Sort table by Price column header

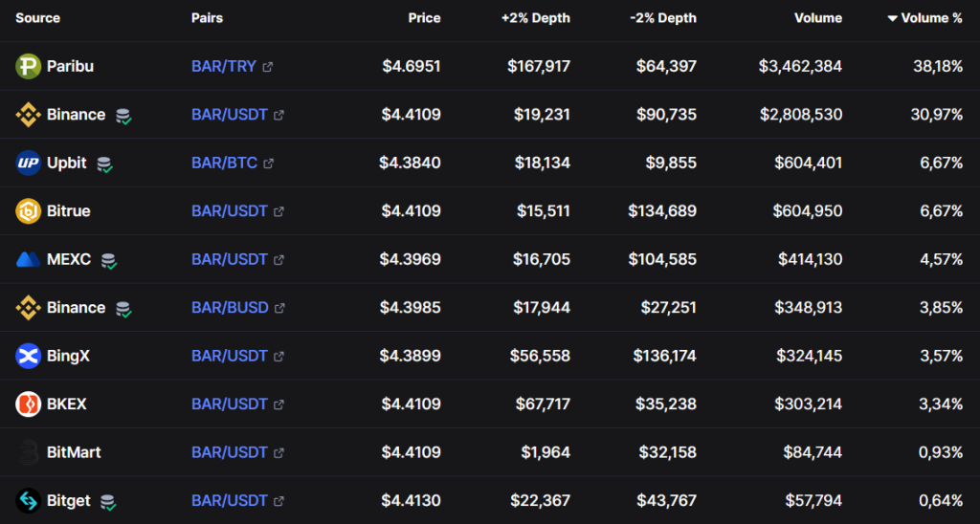424,18
